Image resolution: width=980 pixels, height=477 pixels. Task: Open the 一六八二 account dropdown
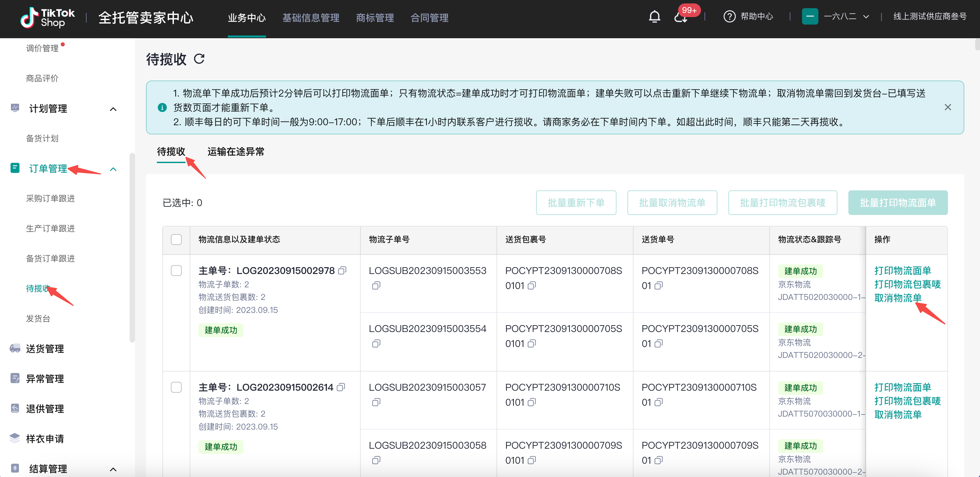[x=846, y=16]
